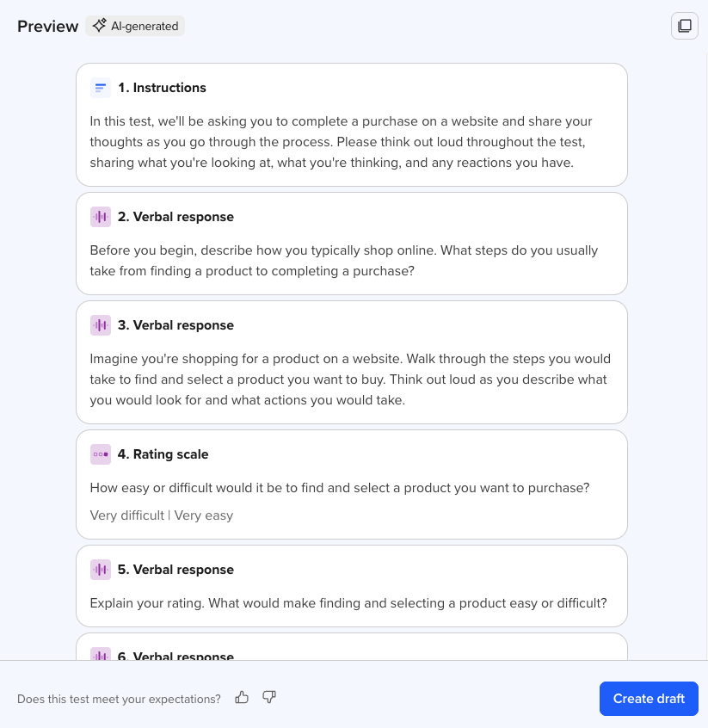The width and height of the screenshot is (708, 728).
Task: Click the 'Explain your rating' question text
Action: click(x=348, y=603)
